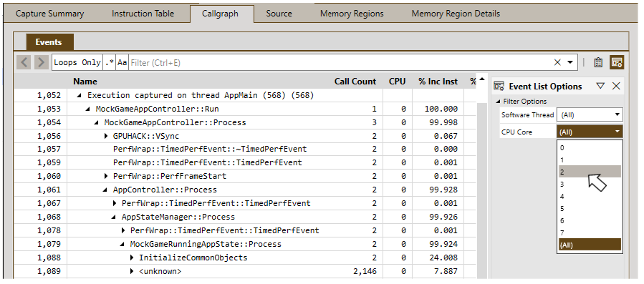Open the Instruction Table tab
The image size is (644, 284).
[143, 14]
